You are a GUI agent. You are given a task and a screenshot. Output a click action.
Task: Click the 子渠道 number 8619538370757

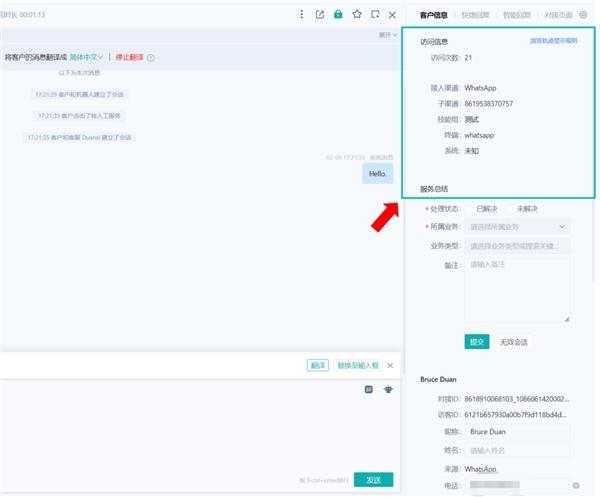coord(489,104)
